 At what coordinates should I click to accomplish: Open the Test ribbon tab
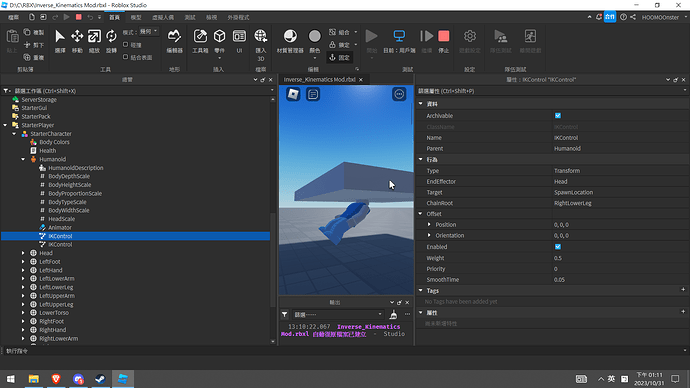click(x=190, y=17)
